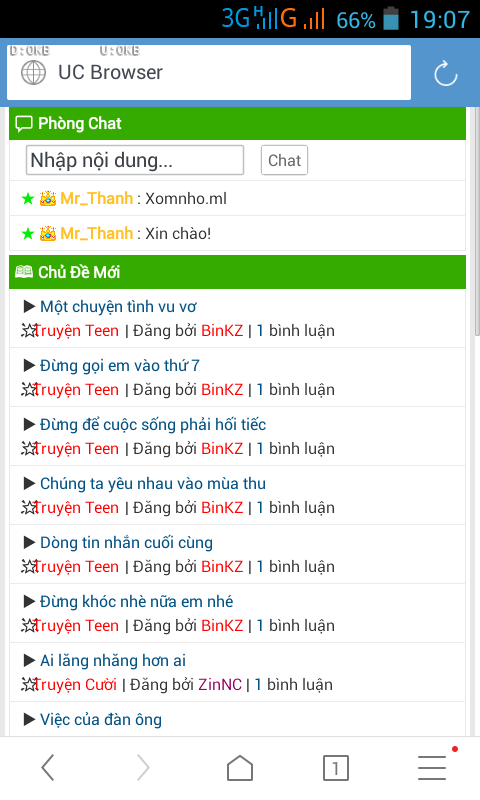Tap the speech bubble icon beside Phòng Chat
This screenshot has height=800, width=480.
click(23, 123)
